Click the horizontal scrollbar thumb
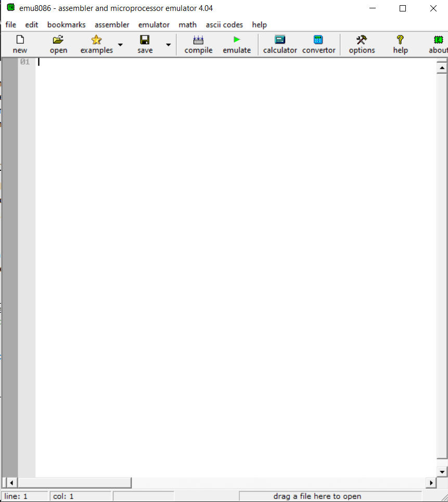 (x=74, y=482)
